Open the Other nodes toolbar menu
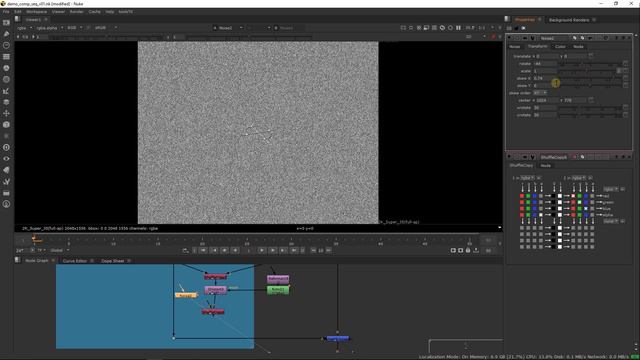 pos(6,193)
